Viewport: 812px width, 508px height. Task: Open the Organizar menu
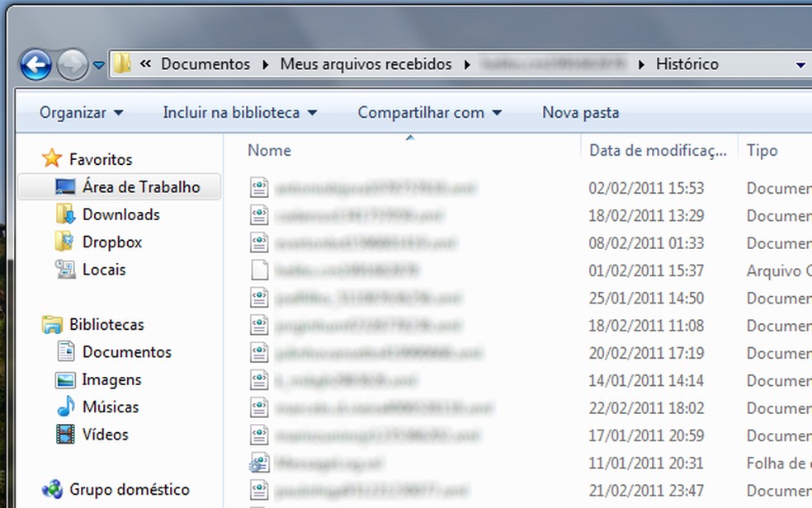click(82, 113)
